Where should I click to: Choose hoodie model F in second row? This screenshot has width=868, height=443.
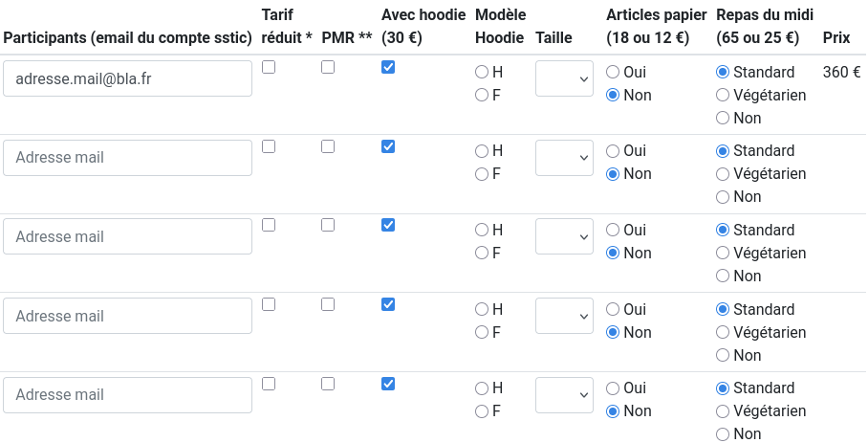[482, 174]
